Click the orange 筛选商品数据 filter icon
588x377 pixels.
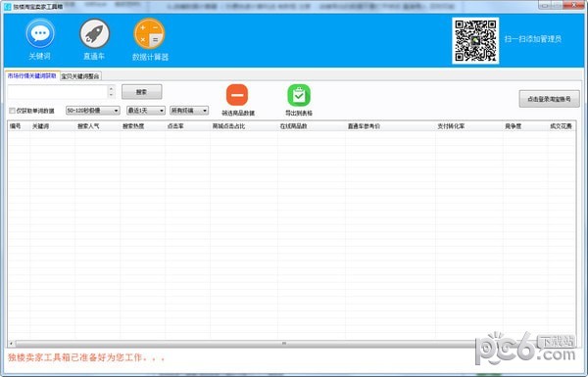(237, 95)
